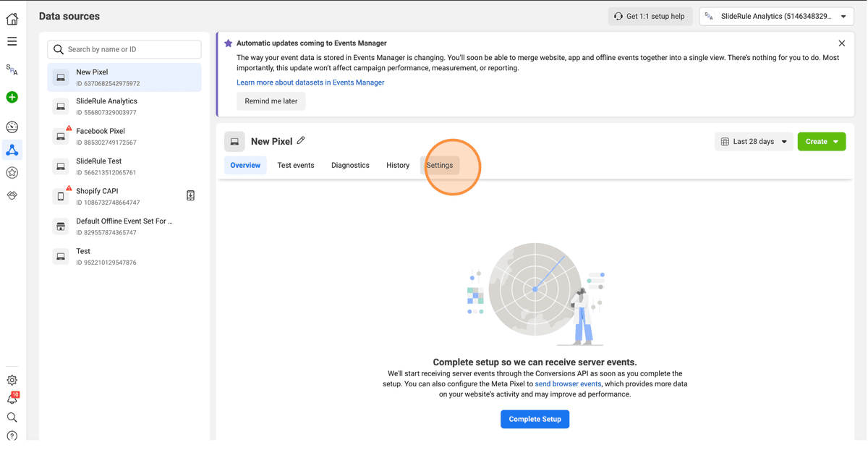Select the SlideRule Test data source

coord(124,166)
